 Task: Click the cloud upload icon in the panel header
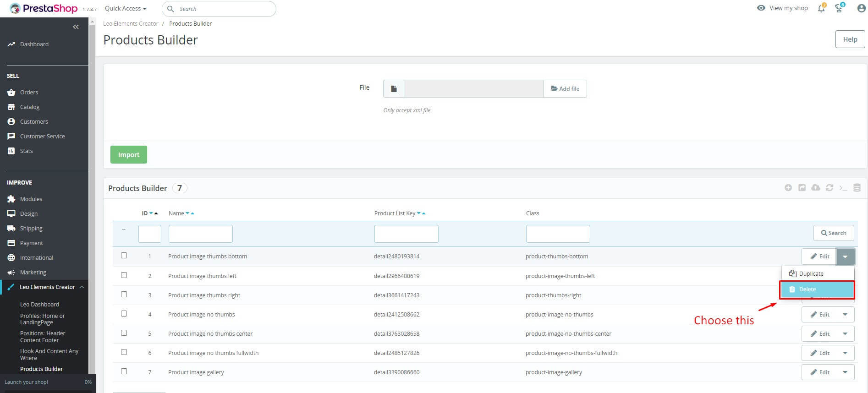(816, 188)
